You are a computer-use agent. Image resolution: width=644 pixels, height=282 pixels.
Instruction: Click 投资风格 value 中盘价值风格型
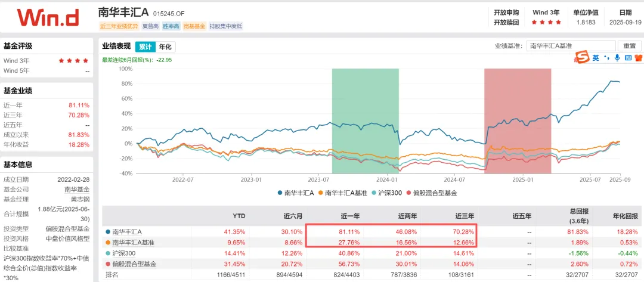click(x=67, y=238)
